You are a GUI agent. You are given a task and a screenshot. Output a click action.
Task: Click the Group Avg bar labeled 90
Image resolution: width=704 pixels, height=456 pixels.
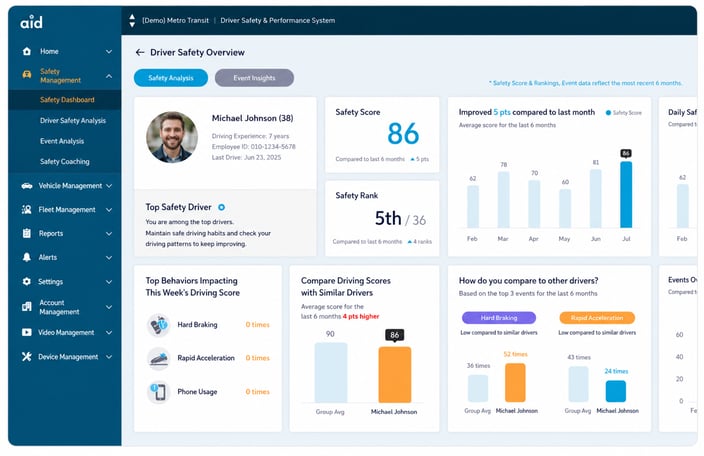(331, 373)
